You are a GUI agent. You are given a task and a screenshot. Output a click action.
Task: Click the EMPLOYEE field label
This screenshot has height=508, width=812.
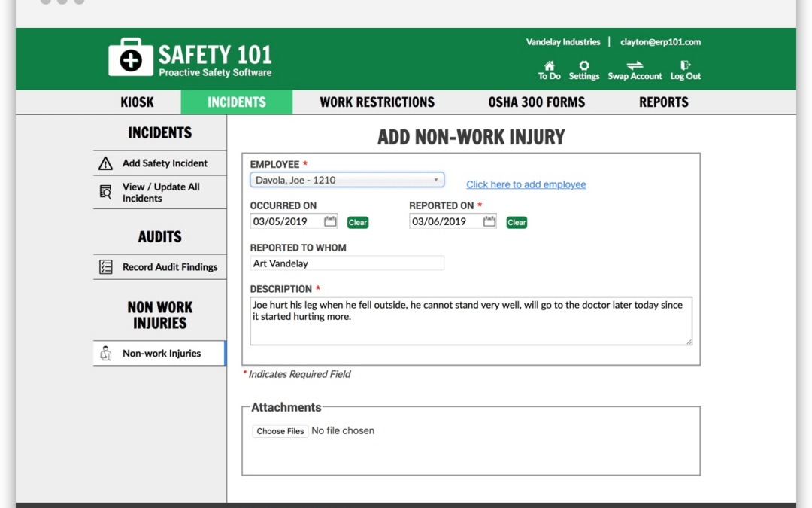point(274,164)
